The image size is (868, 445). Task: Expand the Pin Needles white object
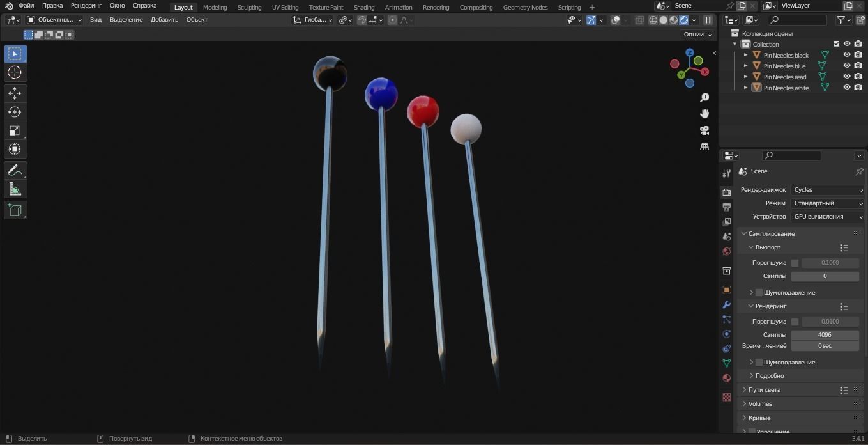point(745,88)
